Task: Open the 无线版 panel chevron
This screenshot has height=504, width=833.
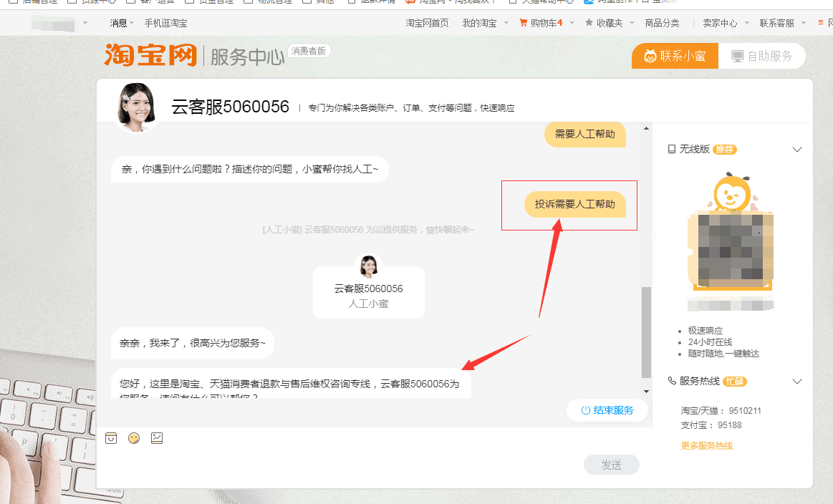Action: coord(797,149)
